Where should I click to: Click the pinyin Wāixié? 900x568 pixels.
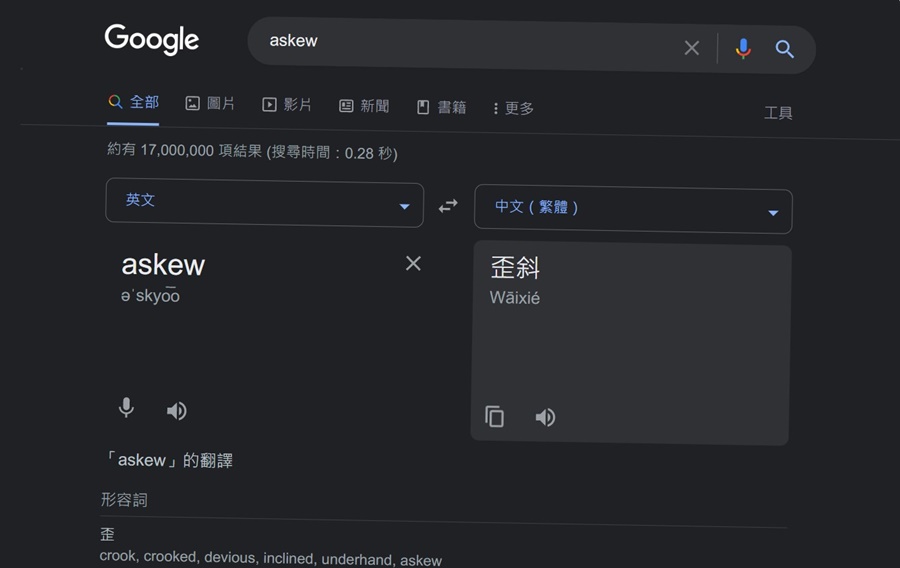point(514,298)
